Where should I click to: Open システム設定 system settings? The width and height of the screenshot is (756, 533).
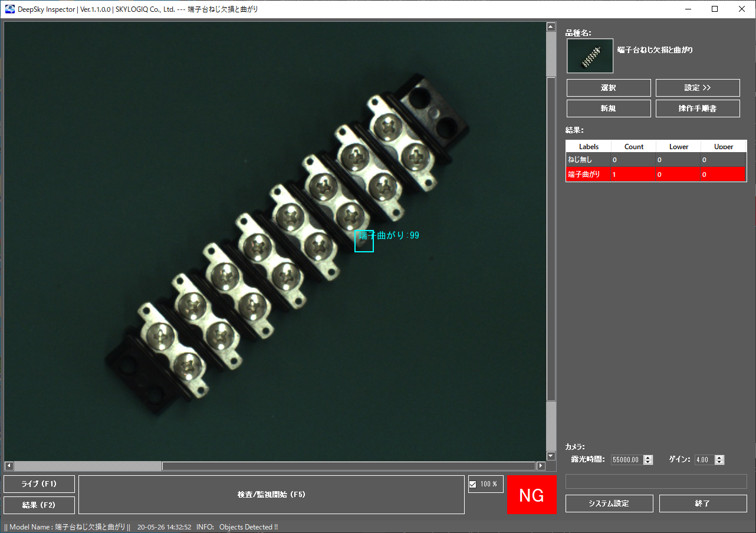609,504
